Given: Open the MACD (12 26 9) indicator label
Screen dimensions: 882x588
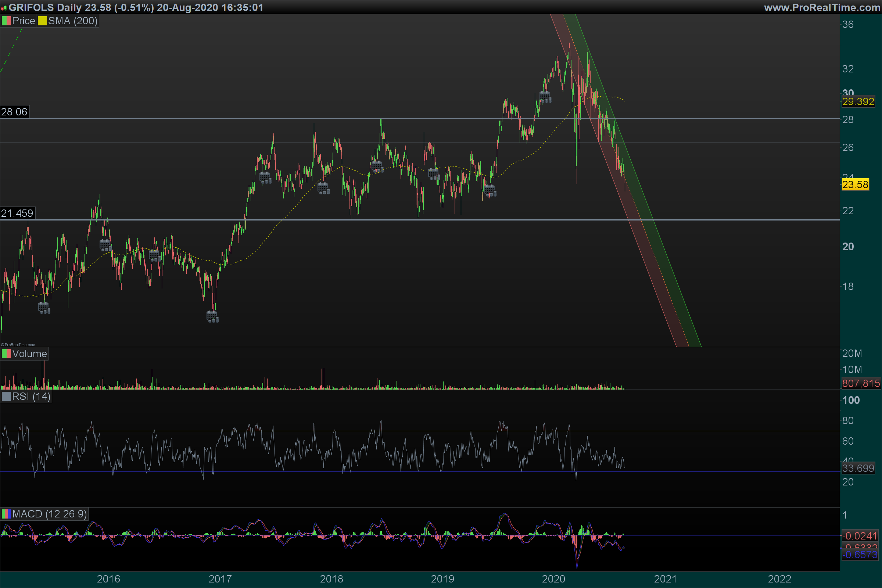Looking at the screenshot, I should [x=49, y=514].
